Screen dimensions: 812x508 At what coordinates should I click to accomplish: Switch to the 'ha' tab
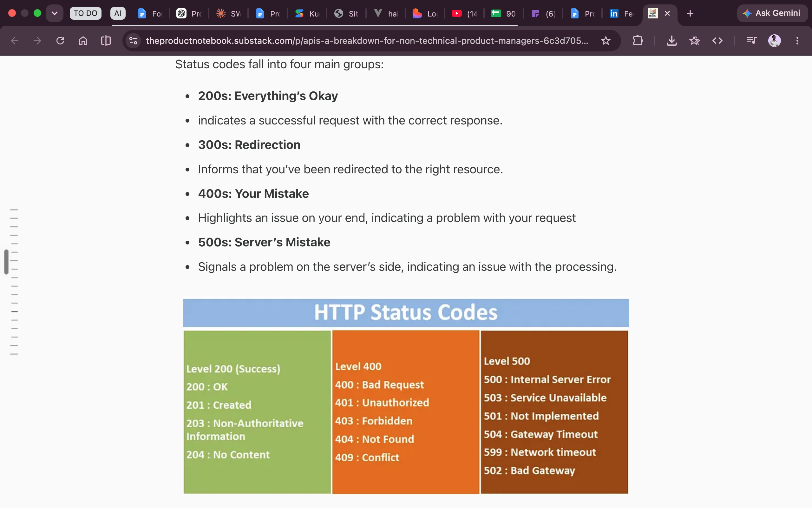pos(386,13)
